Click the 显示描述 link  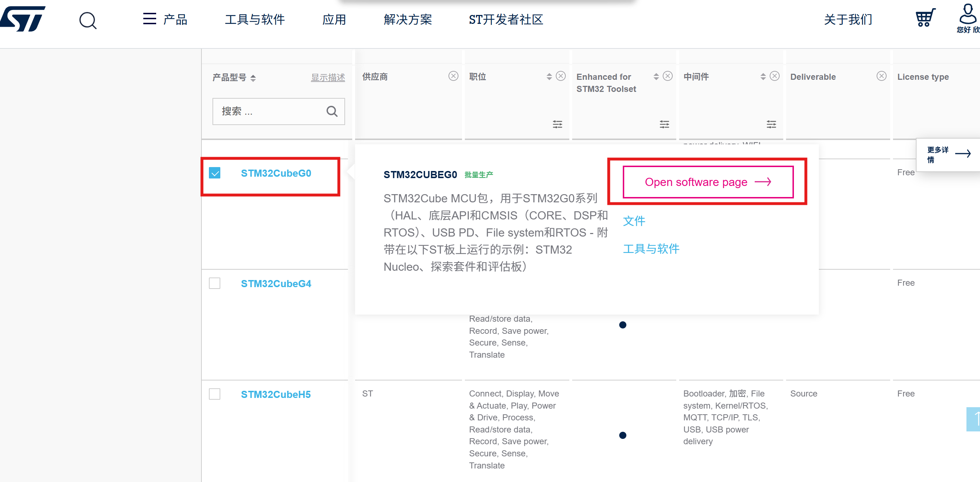pyautogui.click(x=328, y=78)
